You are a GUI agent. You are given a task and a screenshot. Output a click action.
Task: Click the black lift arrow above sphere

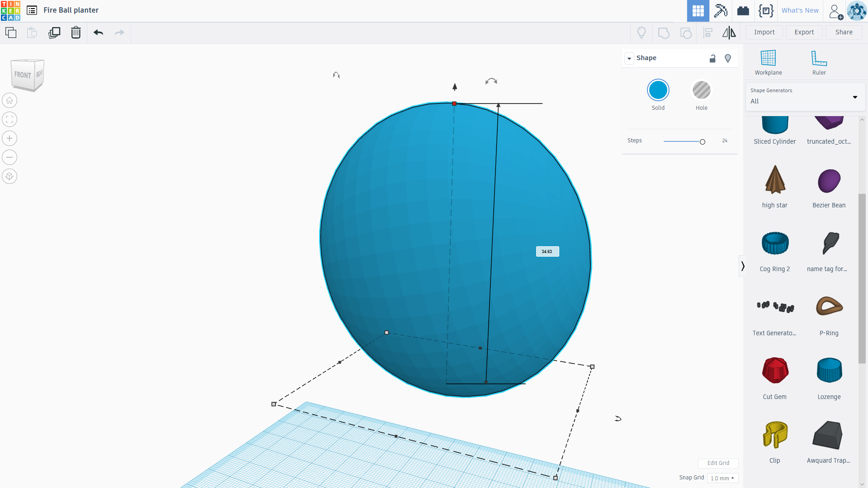[455, 87]
